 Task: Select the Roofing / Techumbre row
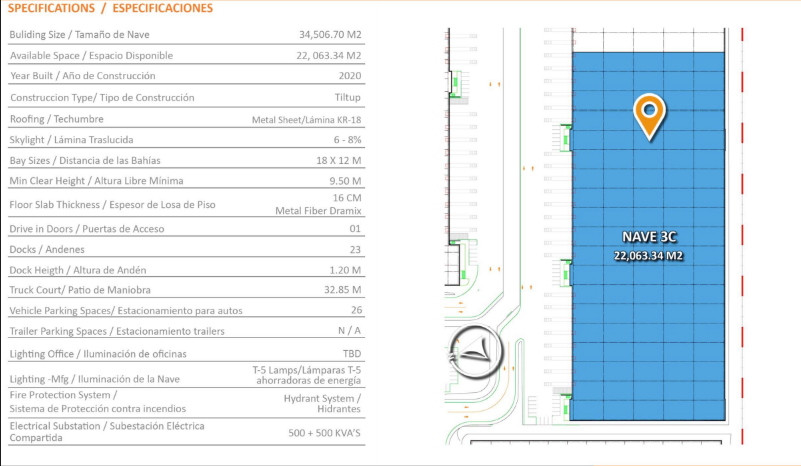coord(186,119)
